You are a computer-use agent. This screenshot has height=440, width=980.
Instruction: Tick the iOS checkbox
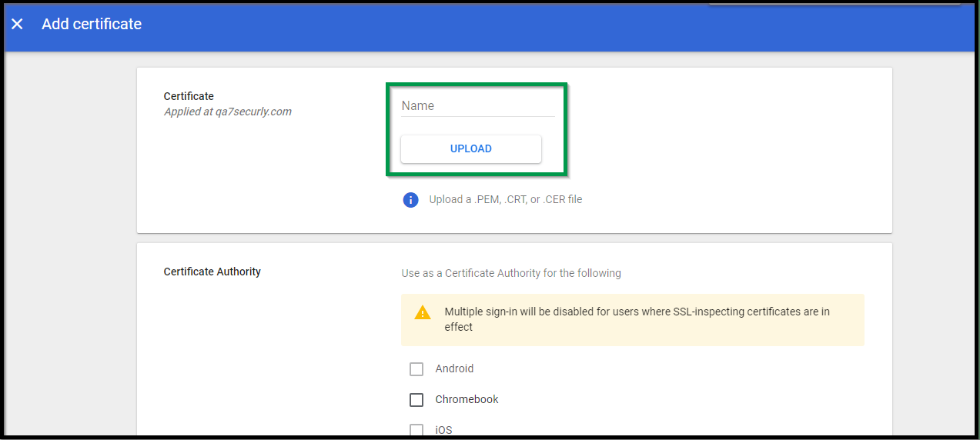pos(416,430)
